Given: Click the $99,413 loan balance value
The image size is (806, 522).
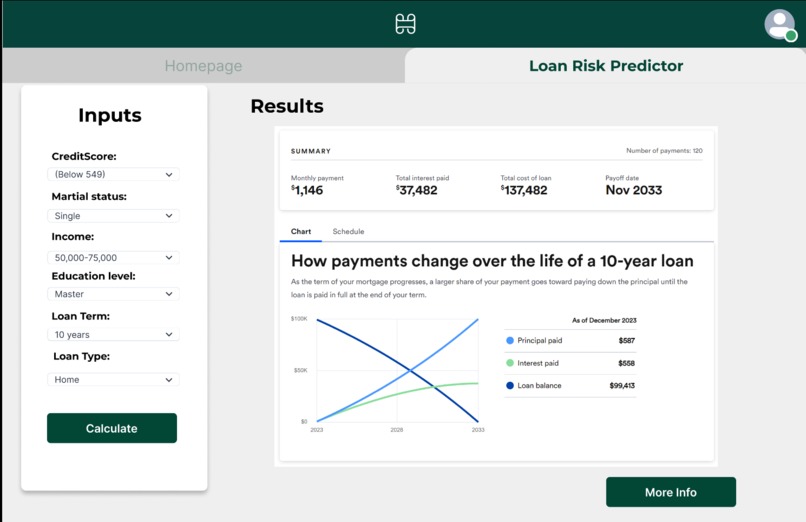Looking at the screenshot, I should click(x=622, y=385).
